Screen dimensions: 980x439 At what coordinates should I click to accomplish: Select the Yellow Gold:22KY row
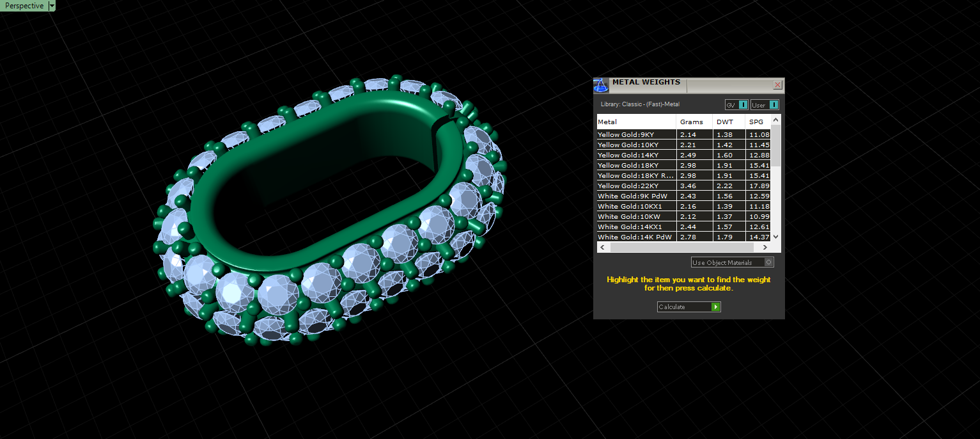(683, 186)
